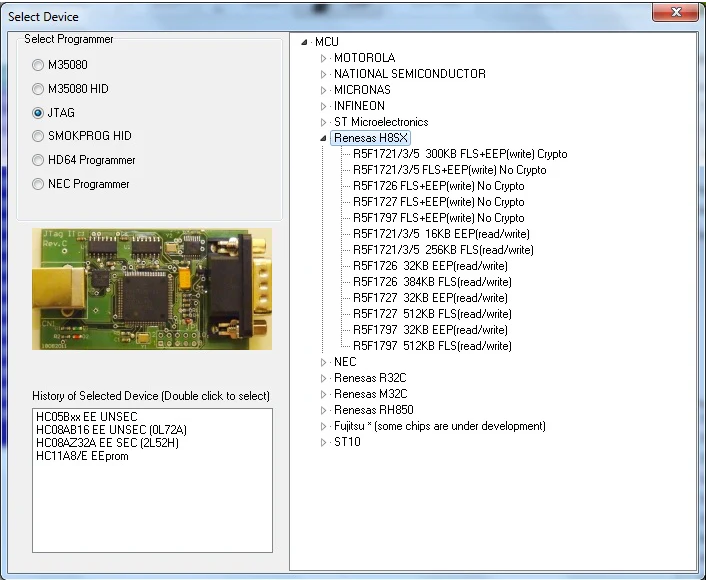Select R5F1721/3/5 256KB FLS(read/write)
This screenshot has height=580, width=706.
[x=443, y=250]
